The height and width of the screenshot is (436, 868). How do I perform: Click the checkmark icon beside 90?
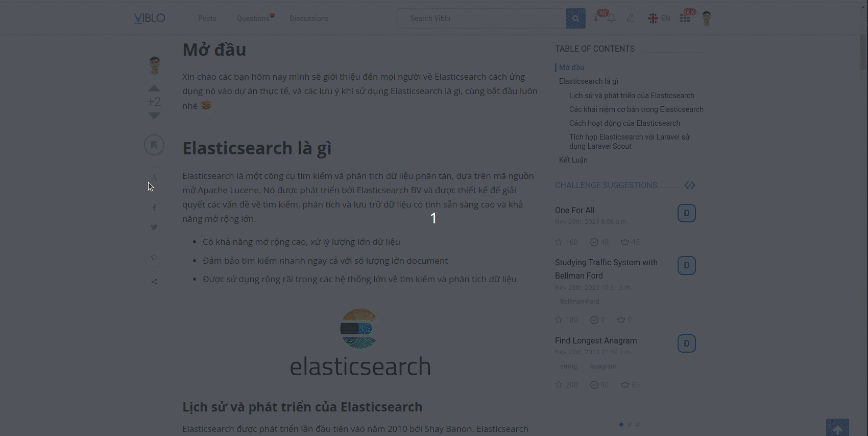[594, 385]
